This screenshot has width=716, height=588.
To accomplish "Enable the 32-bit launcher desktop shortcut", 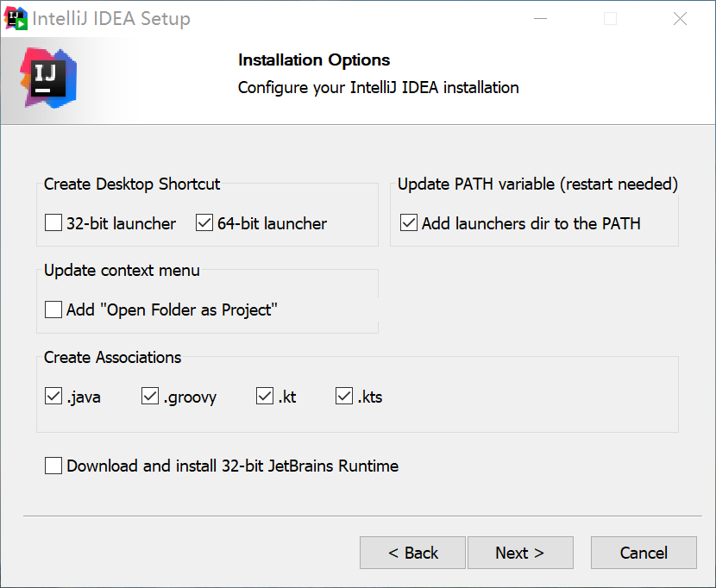I will (x=53, y=224).
